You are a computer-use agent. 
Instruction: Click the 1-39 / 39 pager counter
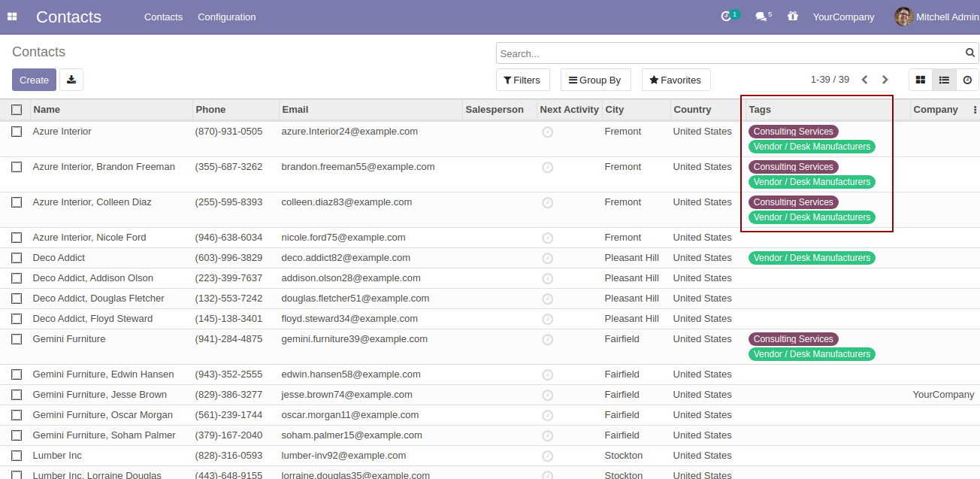pyautogui.click(x=830, y=80)
